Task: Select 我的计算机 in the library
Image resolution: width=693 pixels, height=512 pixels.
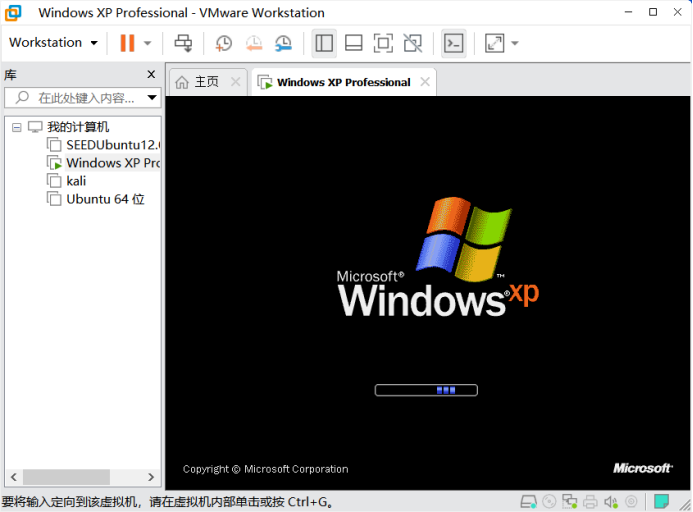Action: 78,127
